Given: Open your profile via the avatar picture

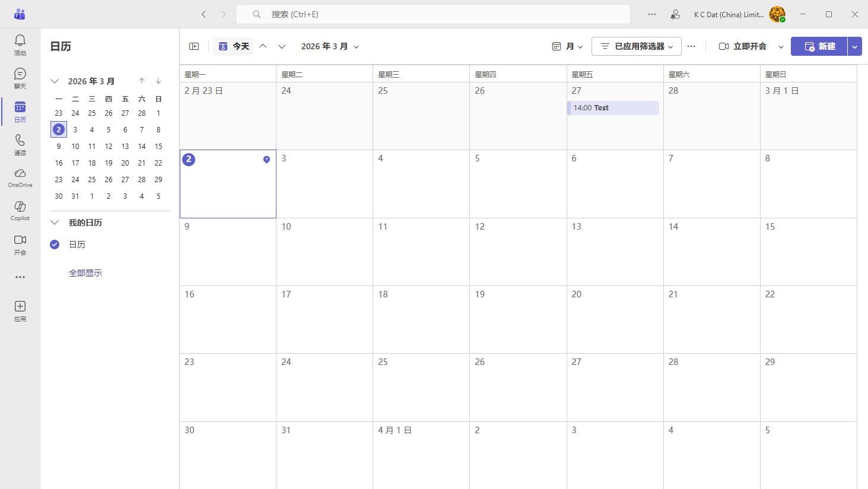Looking at the screenshot, I should pyautogui.click(x=777, y=14).
